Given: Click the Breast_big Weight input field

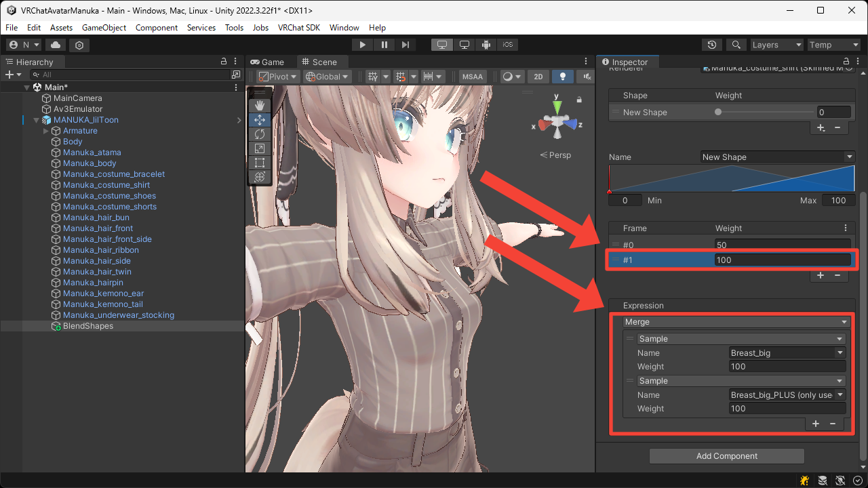Looking at the screenshot, I should pyautogui.click(x=787, y=367).
